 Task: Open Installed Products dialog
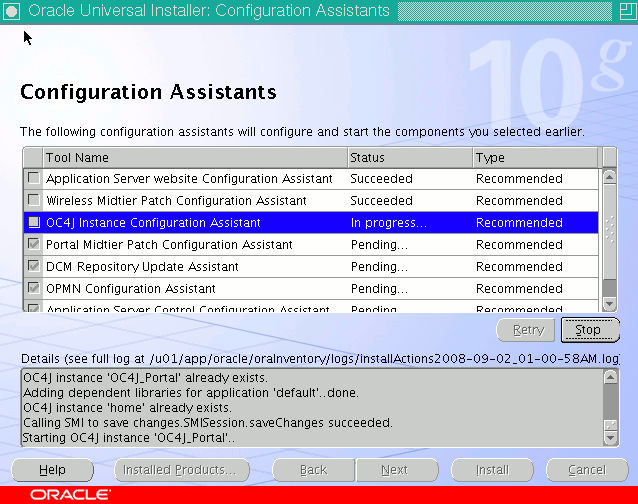click(182, 470)
